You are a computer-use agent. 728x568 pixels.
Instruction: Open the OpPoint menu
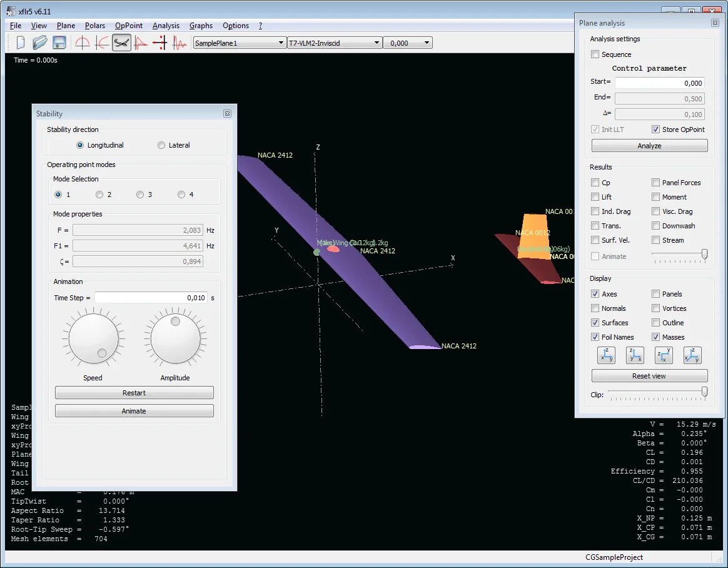pos(129,26)
